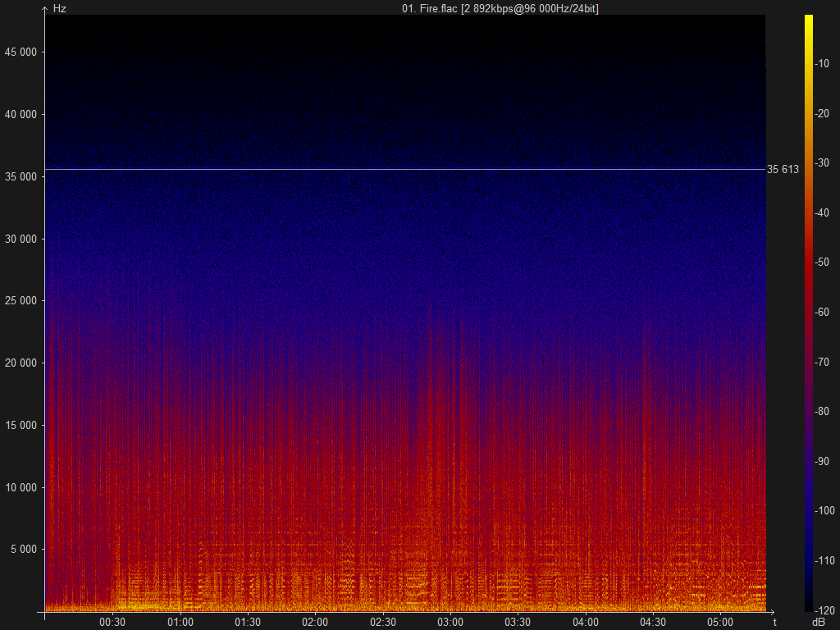The width and height of the screenshot is (840, 630).
Task: Click the -60 dB legend label
Action: 822,312
